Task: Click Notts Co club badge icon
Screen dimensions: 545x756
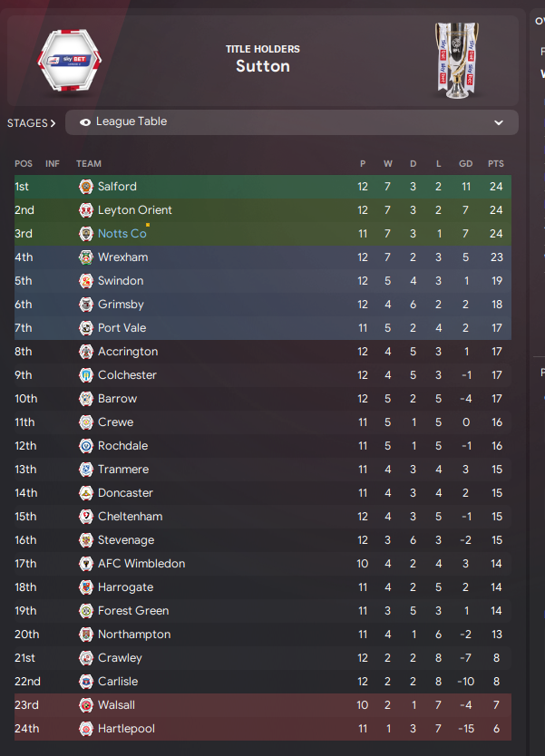Action: tap(86, 234)
